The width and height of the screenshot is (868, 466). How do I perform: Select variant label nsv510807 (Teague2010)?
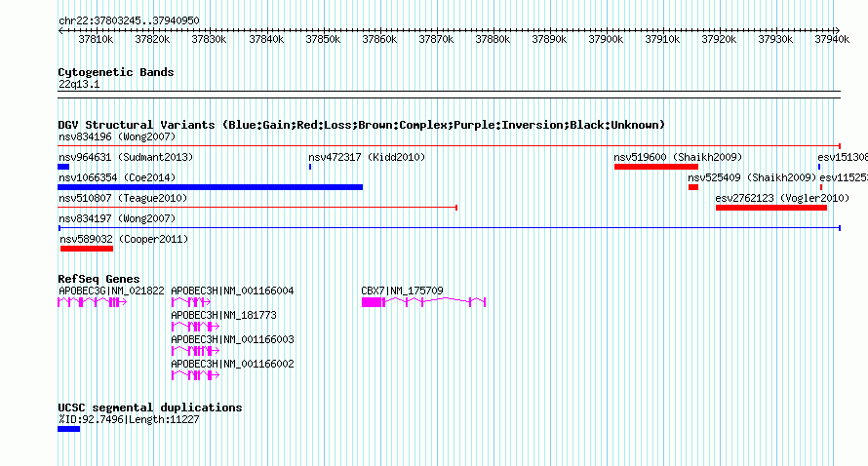pyautogui.click(x=123, y=198)
